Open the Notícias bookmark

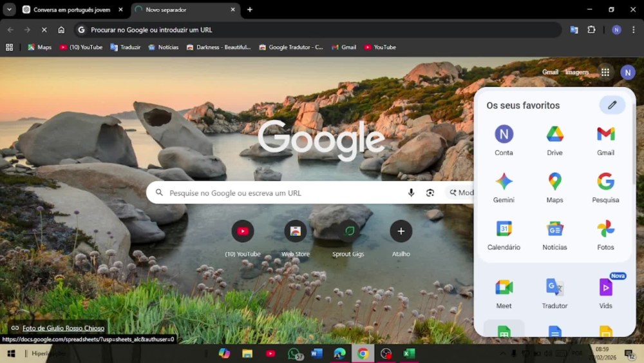164,47
